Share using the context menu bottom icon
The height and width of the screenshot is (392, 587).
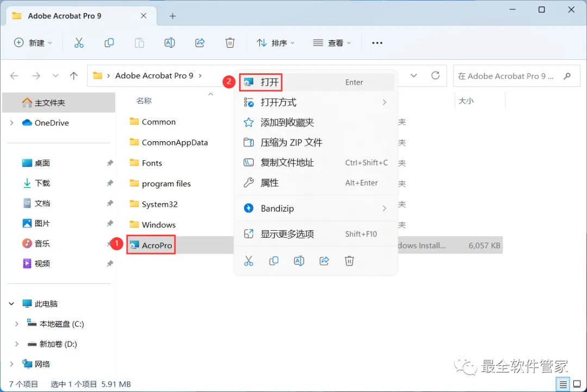[x=324, y=261]
